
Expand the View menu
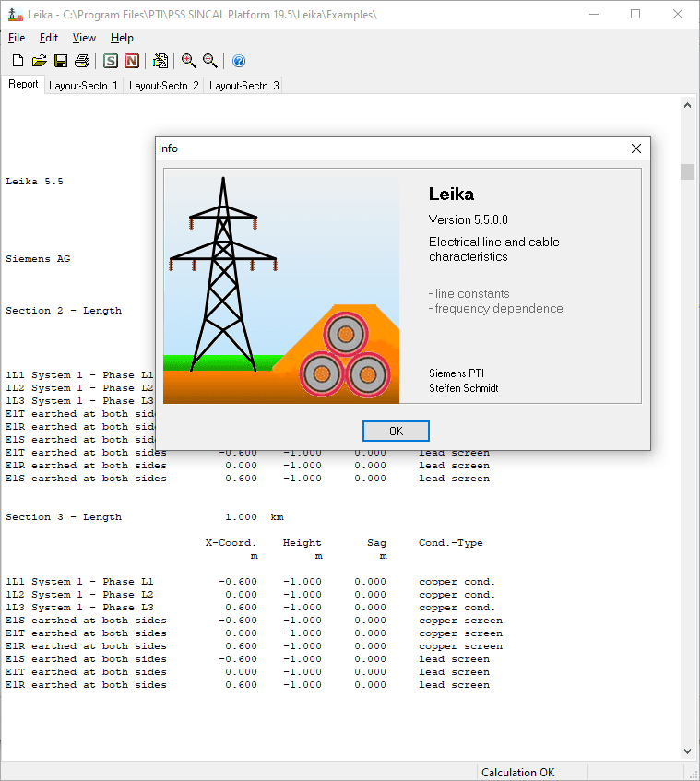pyautogui.click(x=84, y=38)
